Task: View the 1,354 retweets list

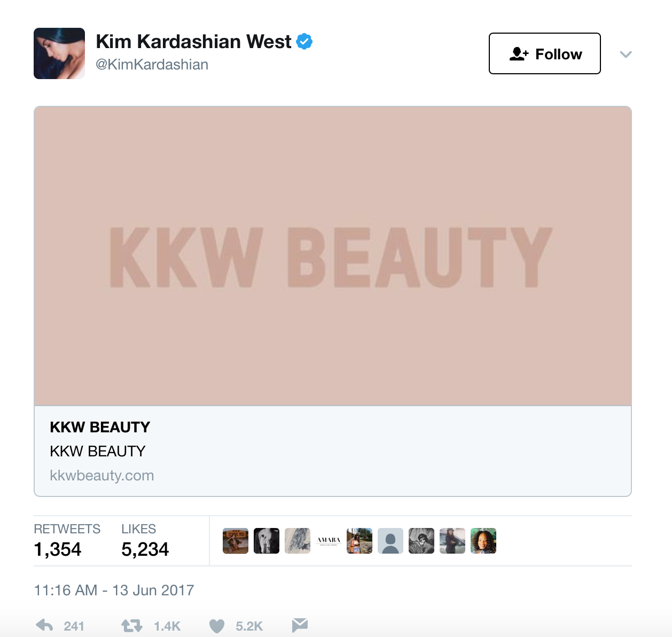Action: click(x=58, y=549)
